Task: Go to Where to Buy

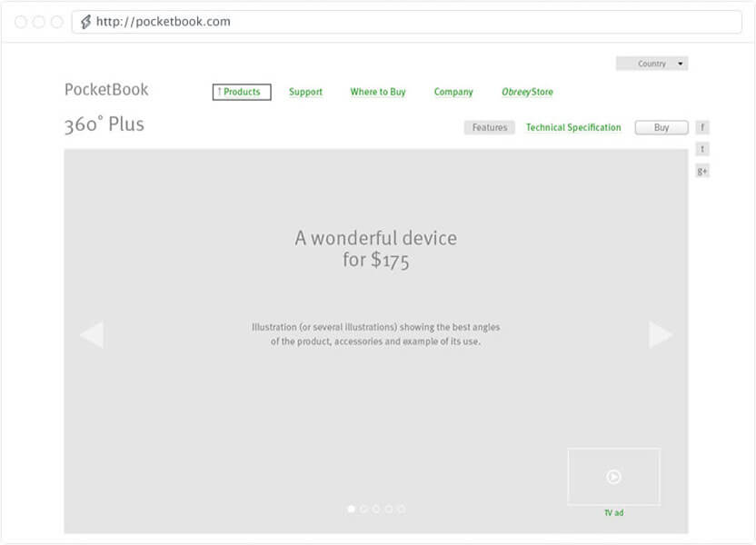Action: tap(378, 92)
